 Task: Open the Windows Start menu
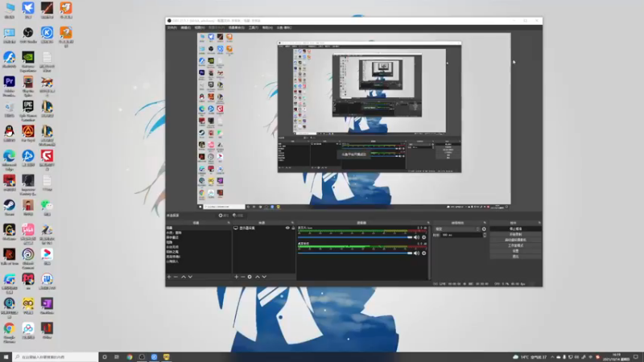(x=6, y=357)
